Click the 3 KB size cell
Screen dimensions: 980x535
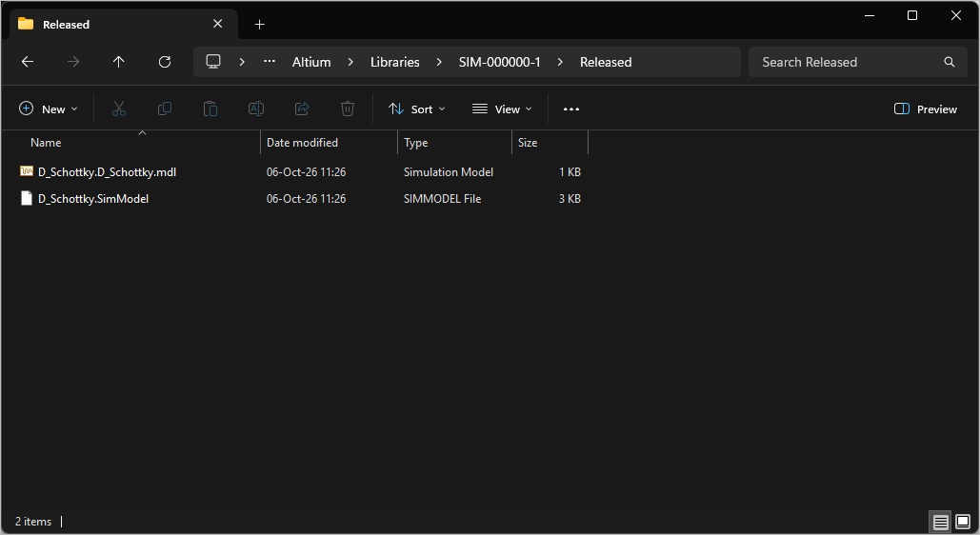[570, 199]
